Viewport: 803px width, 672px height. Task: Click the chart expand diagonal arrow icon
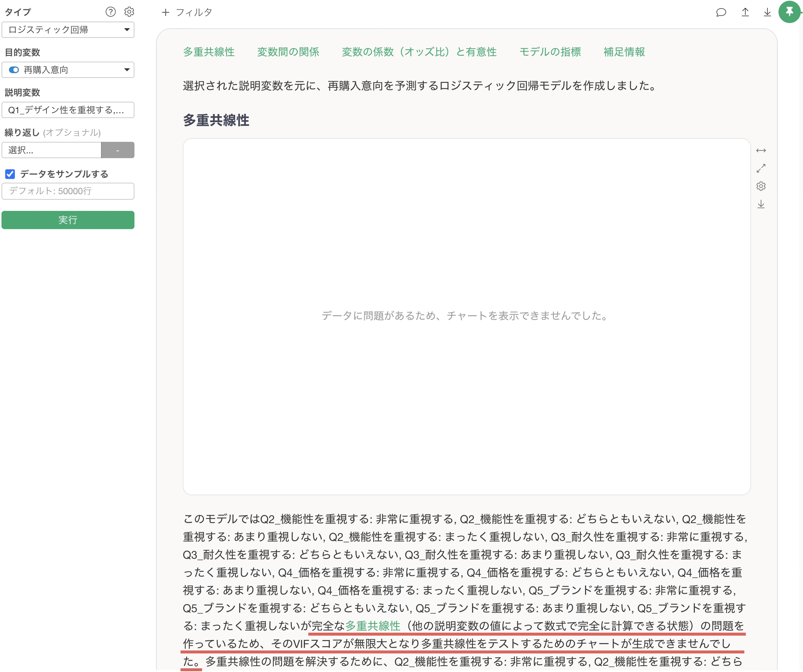pyautogui.click(x=761, y=168)
